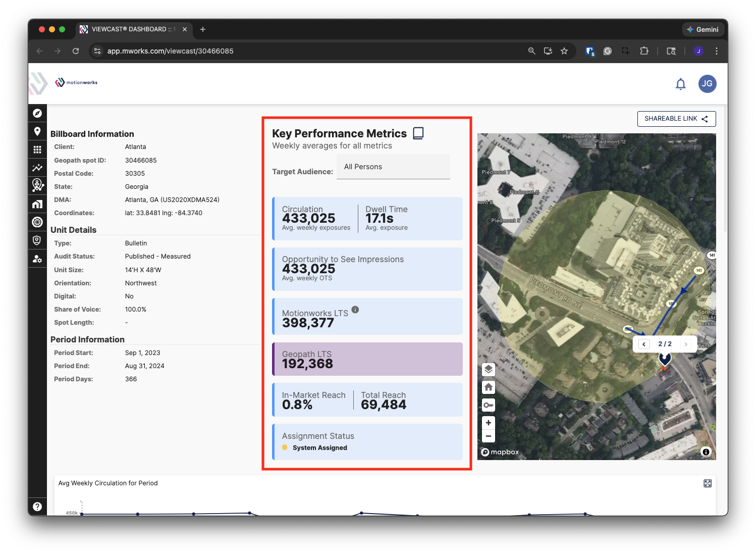Viewport: 756px width, 553px height.
Task: Click the browser address bar URL
Action: [170, 51]
